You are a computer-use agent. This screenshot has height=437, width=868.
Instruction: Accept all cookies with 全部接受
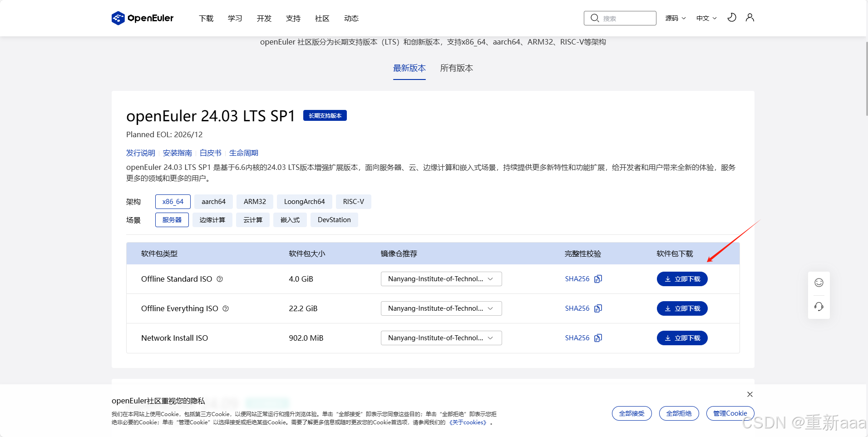point(632,413)
